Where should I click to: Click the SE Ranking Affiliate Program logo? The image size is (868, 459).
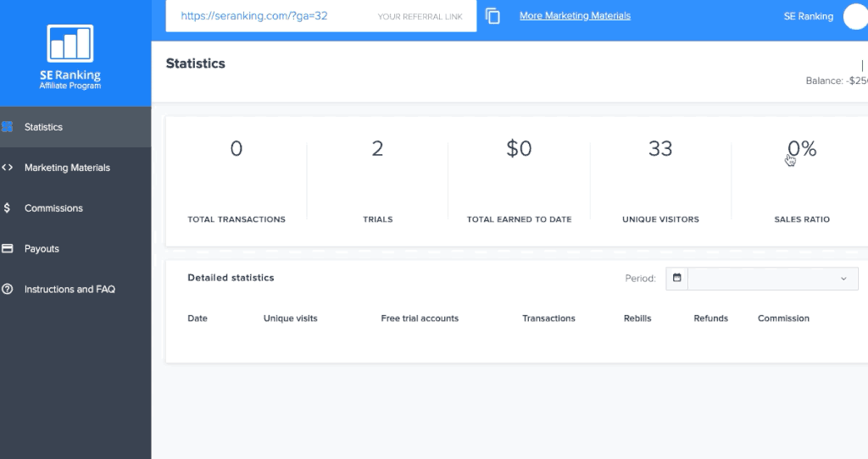tap(70, 57)
